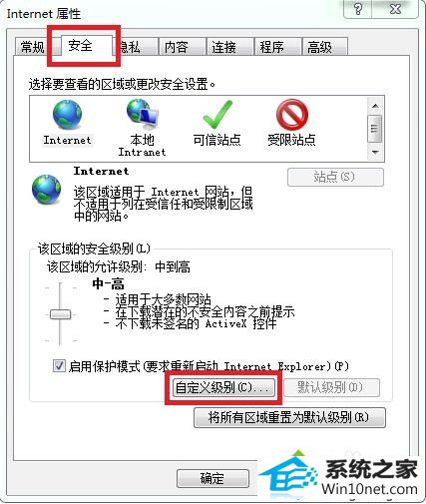This screenshot has height=504, width=426.
Task: Open the 程序 tab
Action: pos(272,47)
